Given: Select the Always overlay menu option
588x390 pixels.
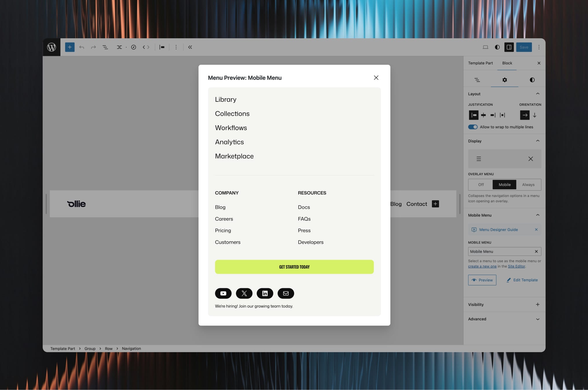Looking at the screenshot, I should pyautogui.click(x=528, y=185).
